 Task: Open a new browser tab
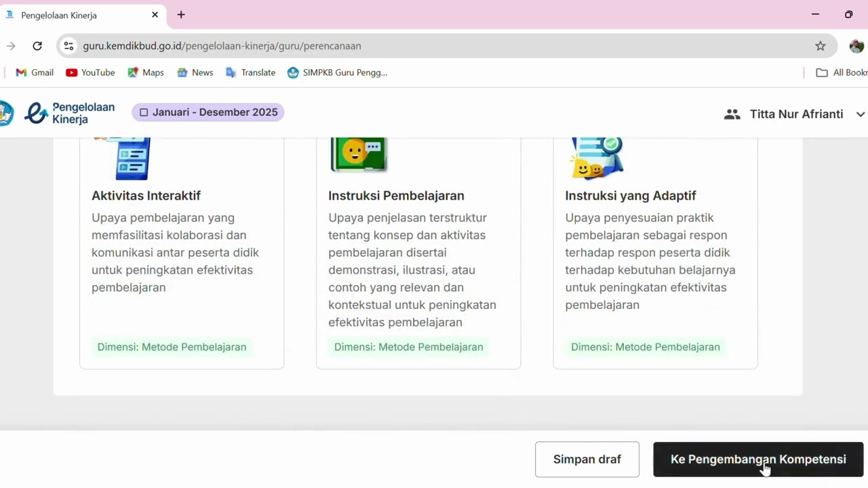[x=181, y=14]
